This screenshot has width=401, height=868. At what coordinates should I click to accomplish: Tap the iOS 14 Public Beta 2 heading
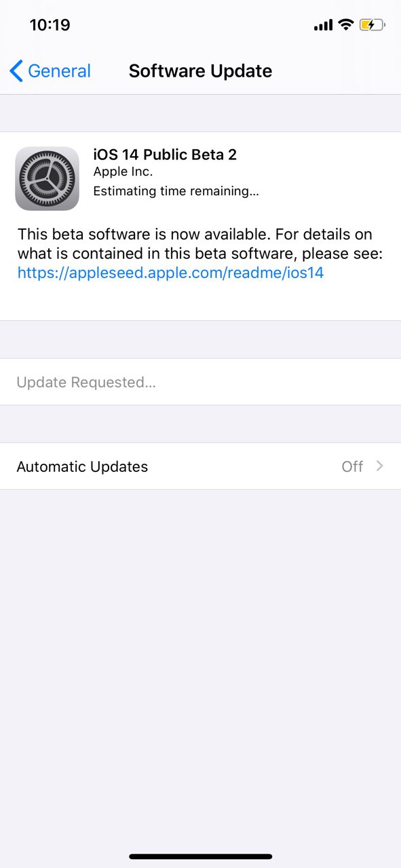[165, 155]
